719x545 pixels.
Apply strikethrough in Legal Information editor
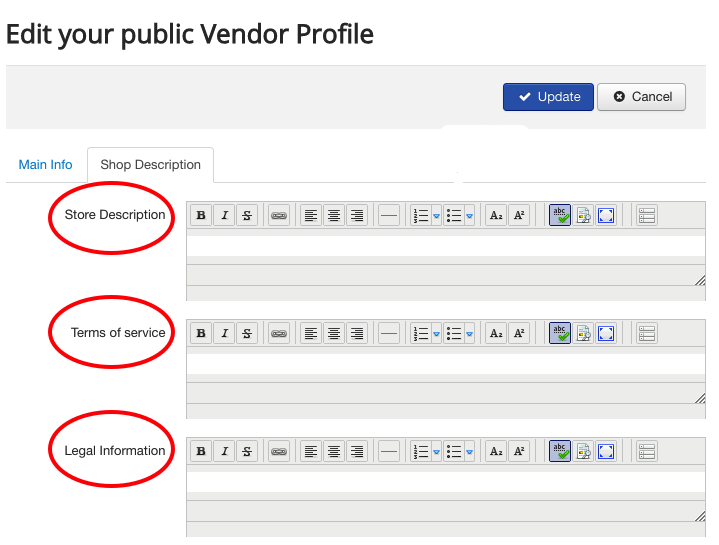point(247,451)
